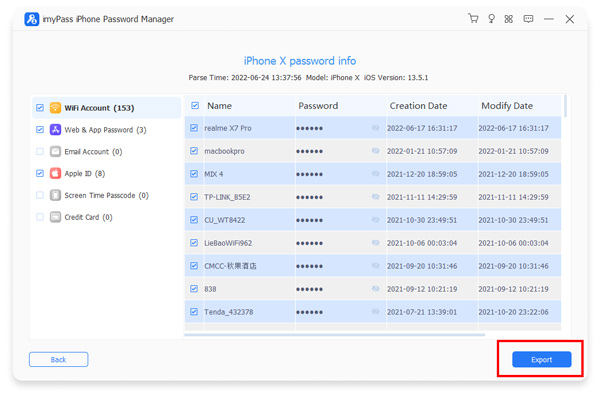The height and width of the screenshot is (393, 600).
Task: Click the red Apple ID icon
Action: pyautogui.click(x=55, y=173)
